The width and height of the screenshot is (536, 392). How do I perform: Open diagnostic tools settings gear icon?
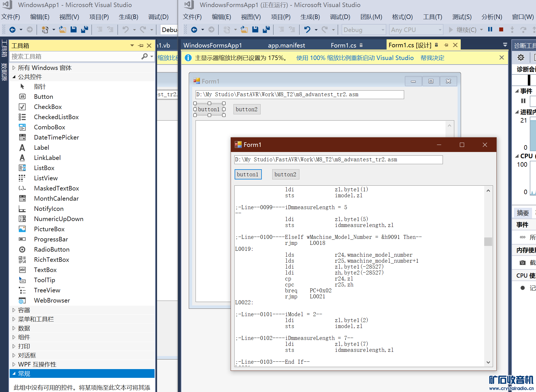521,58
